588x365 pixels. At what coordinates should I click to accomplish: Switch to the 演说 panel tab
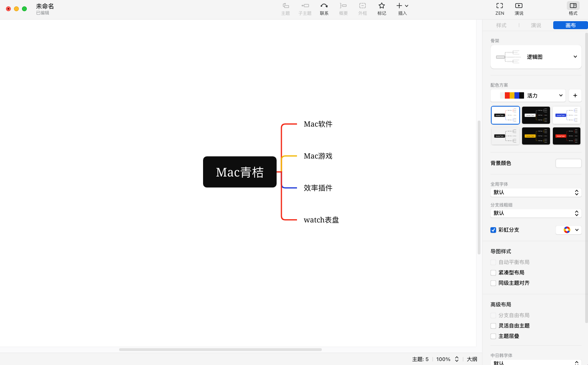[x=536, y=25]
